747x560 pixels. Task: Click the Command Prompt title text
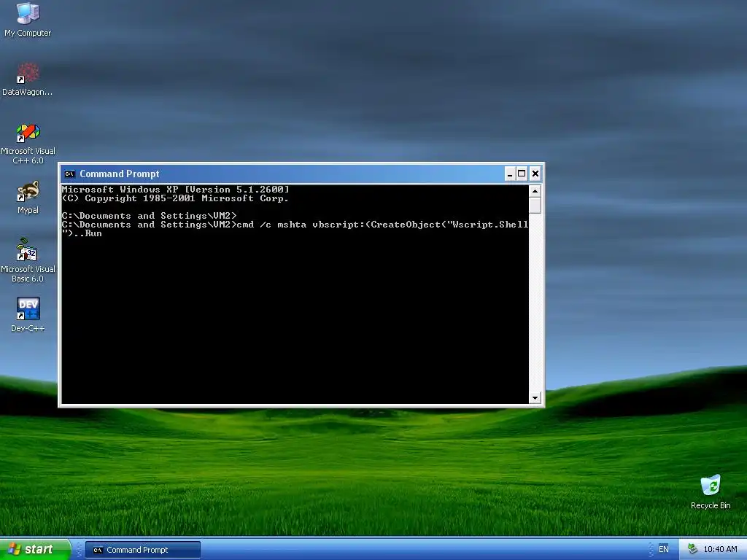tap(119, 174)
